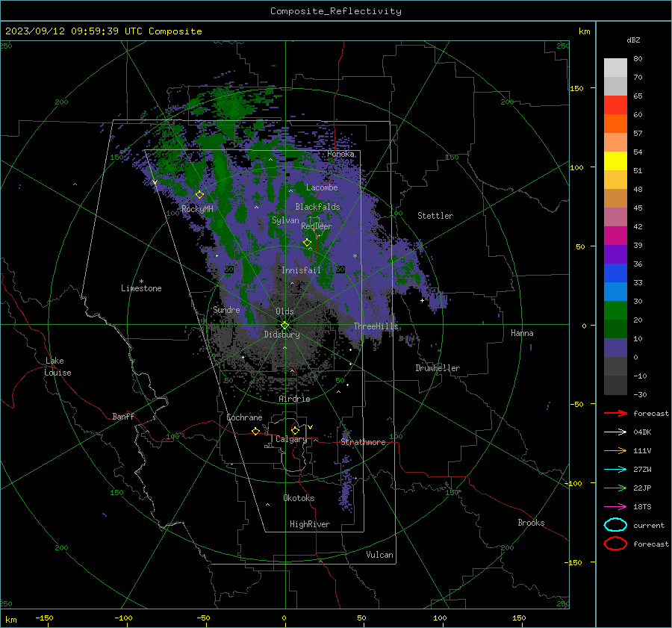Click the Lacombe city label
Screen dimensions: 672x628
[322, 187]
